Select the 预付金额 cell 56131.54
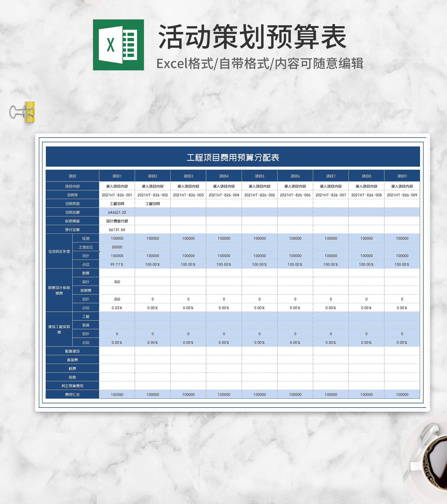447x504 pixels. (117, 230)
